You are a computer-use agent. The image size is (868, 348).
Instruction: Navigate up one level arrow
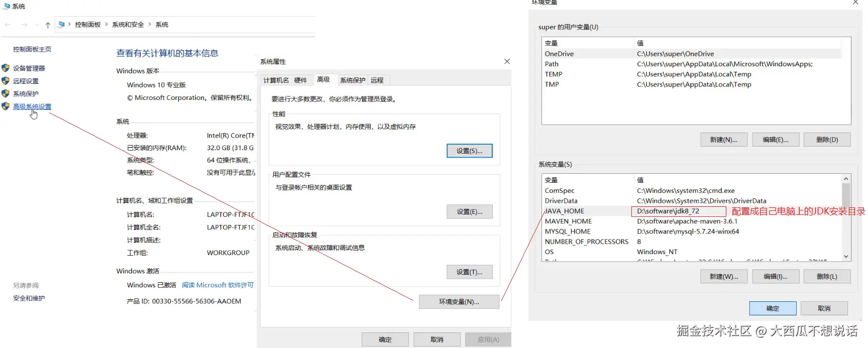(48, 25)
